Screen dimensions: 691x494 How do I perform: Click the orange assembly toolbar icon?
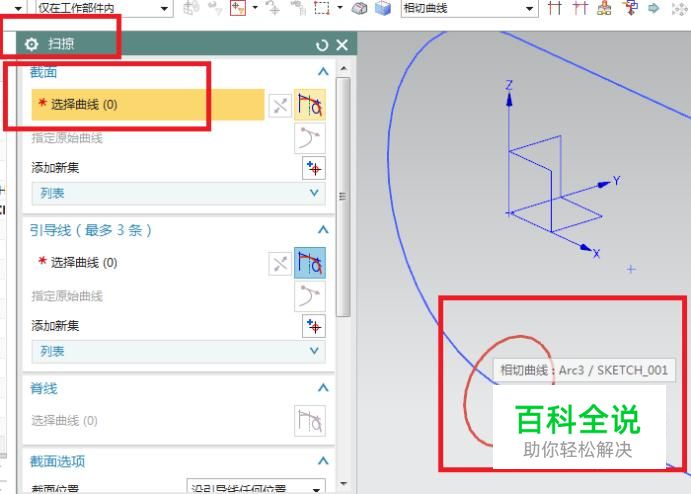[604, 8]
